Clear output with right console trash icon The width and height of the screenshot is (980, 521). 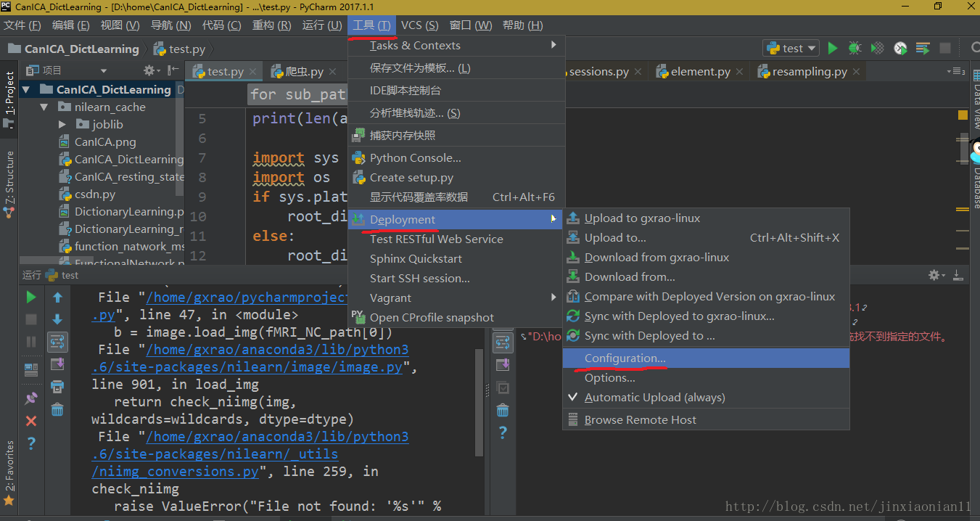click(503, 411)
